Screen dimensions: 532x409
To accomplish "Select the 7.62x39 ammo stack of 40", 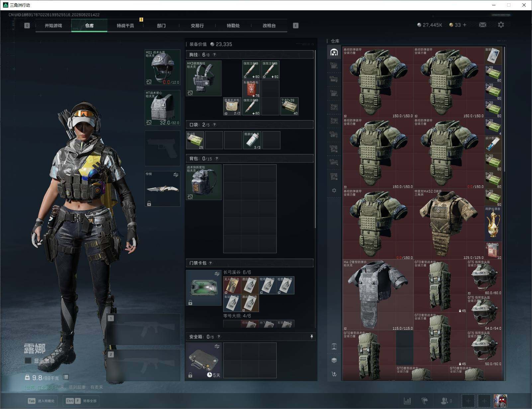I will [290, 107].
